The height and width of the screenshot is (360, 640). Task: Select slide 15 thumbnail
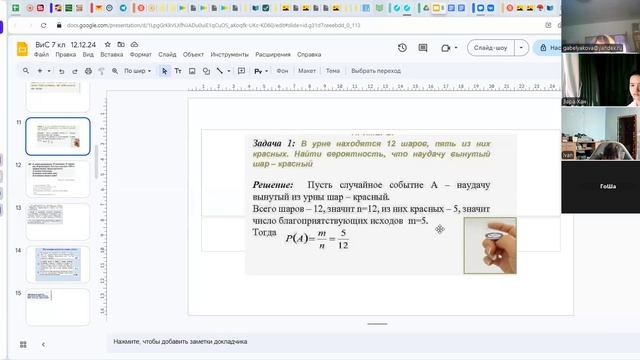click(x=58, y=307)
